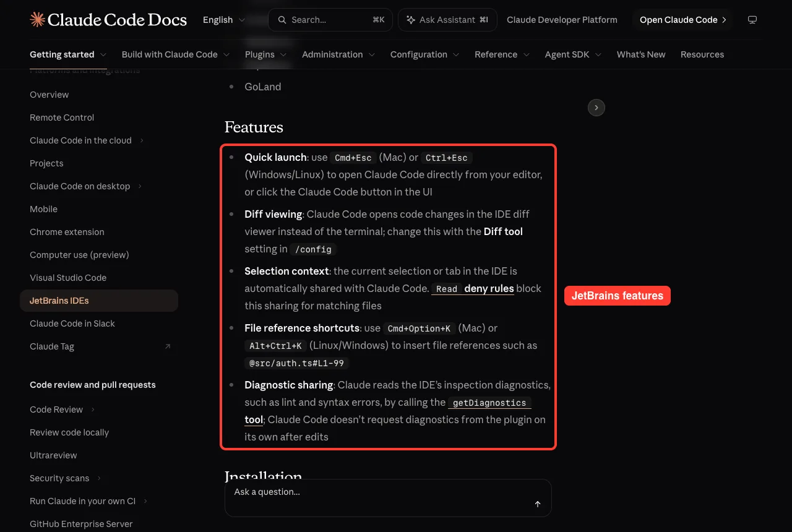Click the send arrow in the question box
This screenshot has height=532, width=792.
538,504
